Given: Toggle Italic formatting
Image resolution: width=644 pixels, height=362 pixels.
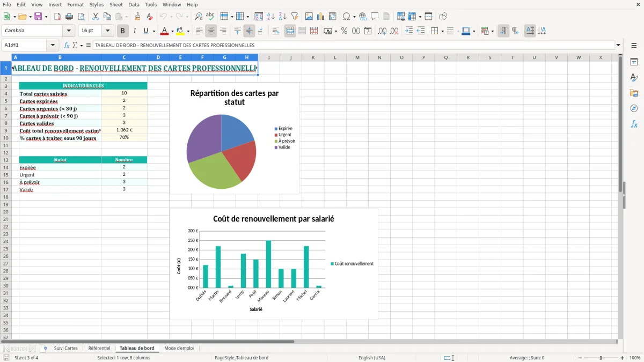Looking at the screenshot, I should (x=135, y=31).
